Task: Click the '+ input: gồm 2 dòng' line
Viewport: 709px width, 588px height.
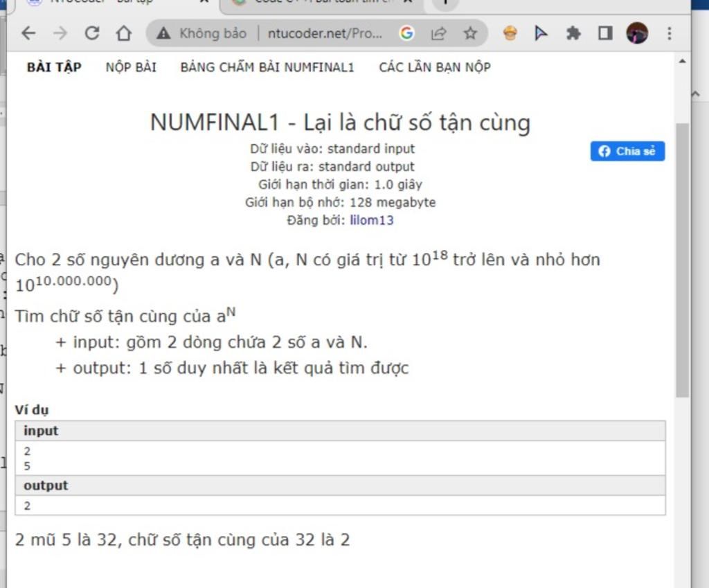Action: click(x=212, y=342)
